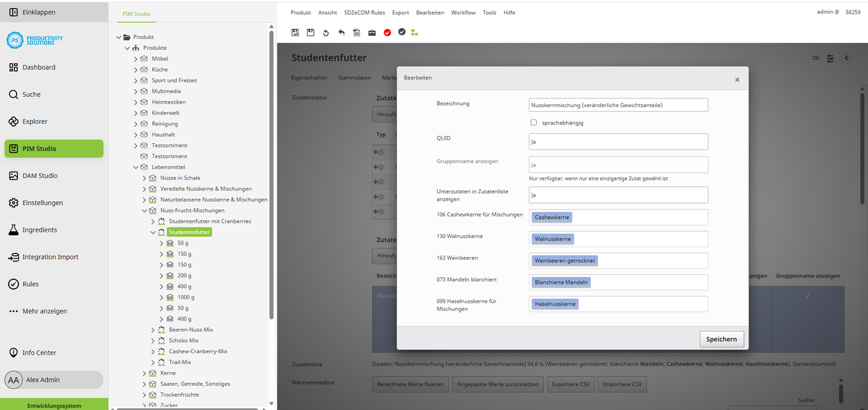
Task: Click the Bezeichnung input field
Action: pyautogui.click(x=618, y=104)
